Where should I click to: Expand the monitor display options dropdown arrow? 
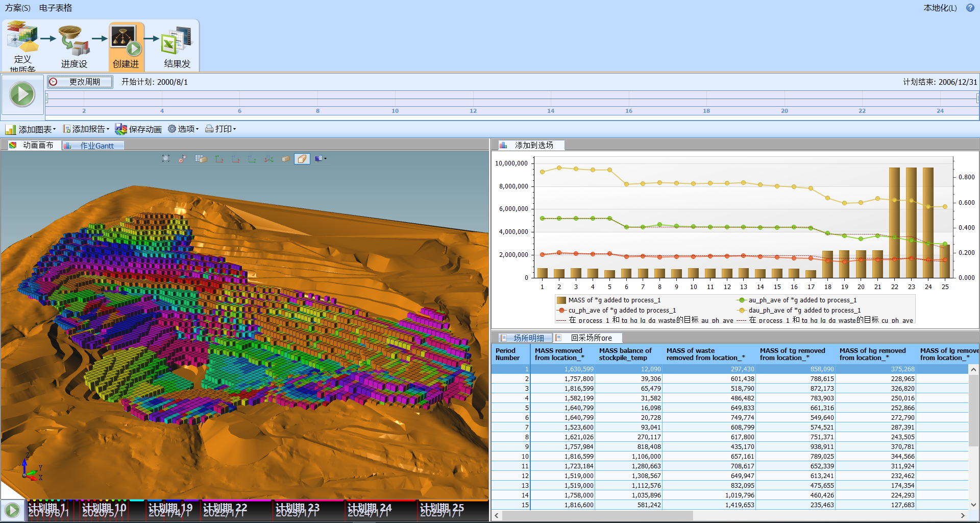click(325, 159)
